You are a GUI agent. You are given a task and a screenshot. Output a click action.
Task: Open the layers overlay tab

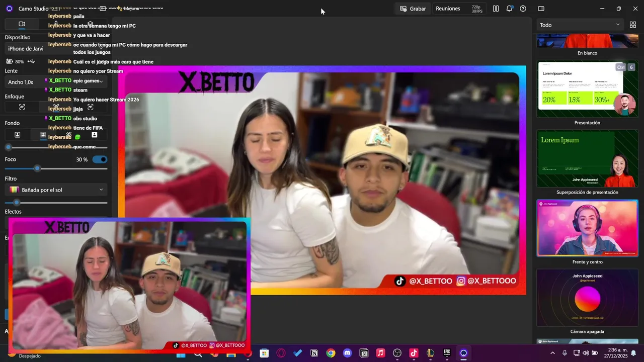click(x=90, y=24)
